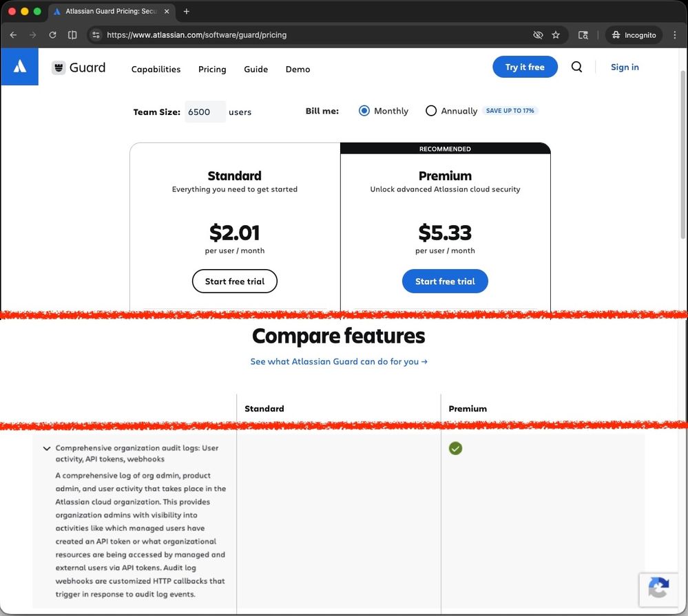Start free trial for Standard plan
The image size is (688, 616).
(235, 282)
